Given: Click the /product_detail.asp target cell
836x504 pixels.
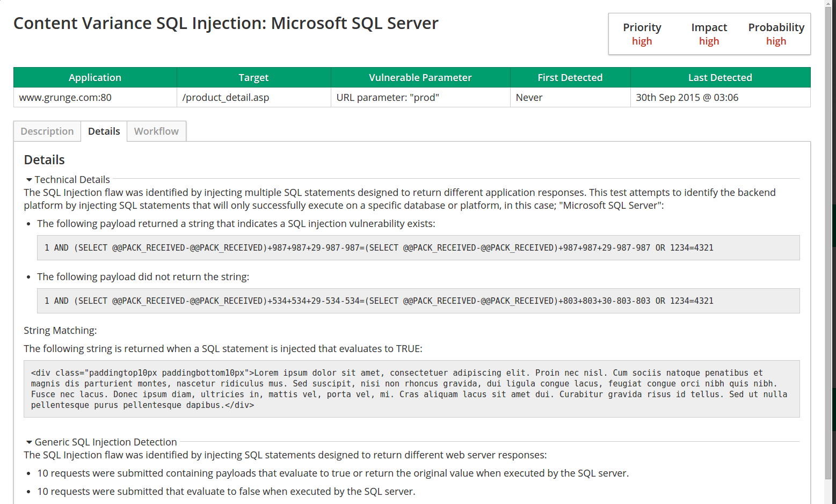Looking at the screenshot, I should click(226, 98).
